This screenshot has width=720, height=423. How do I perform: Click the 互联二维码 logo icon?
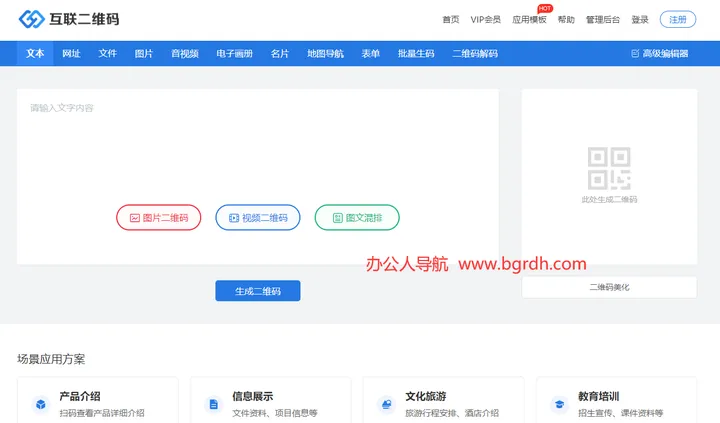pyautogui.click(x=31, y=19)
